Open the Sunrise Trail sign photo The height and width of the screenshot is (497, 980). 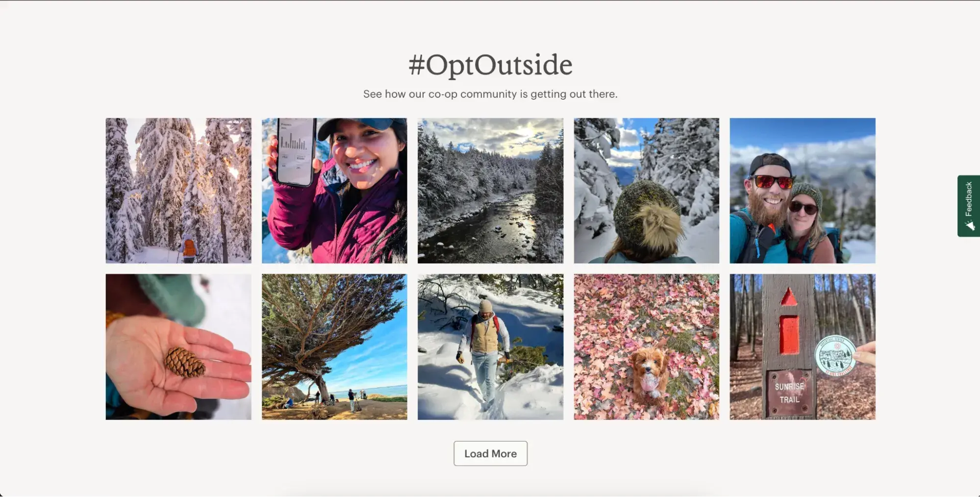[x=802, y=347]
